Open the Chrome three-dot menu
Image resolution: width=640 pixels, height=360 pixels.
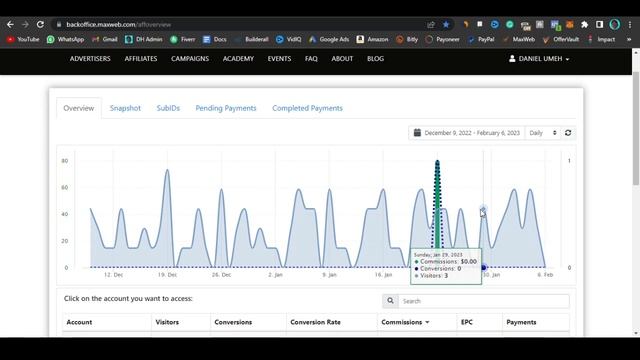point(630,24)
